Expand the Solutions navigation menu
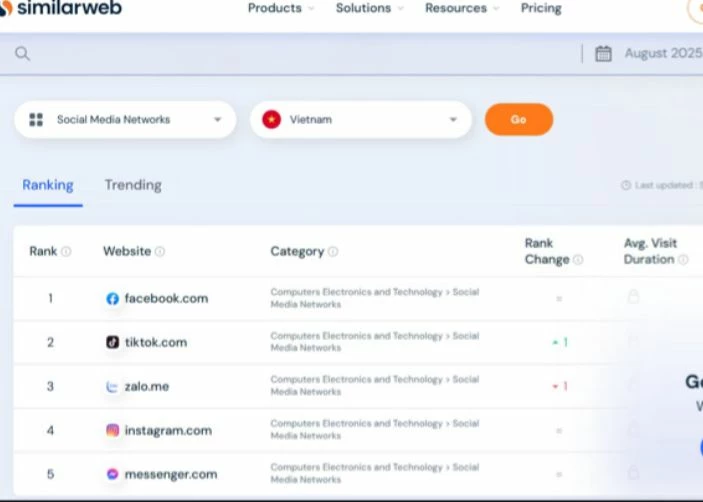The height and width of the screenshot is (502, 703). [369, 8]
